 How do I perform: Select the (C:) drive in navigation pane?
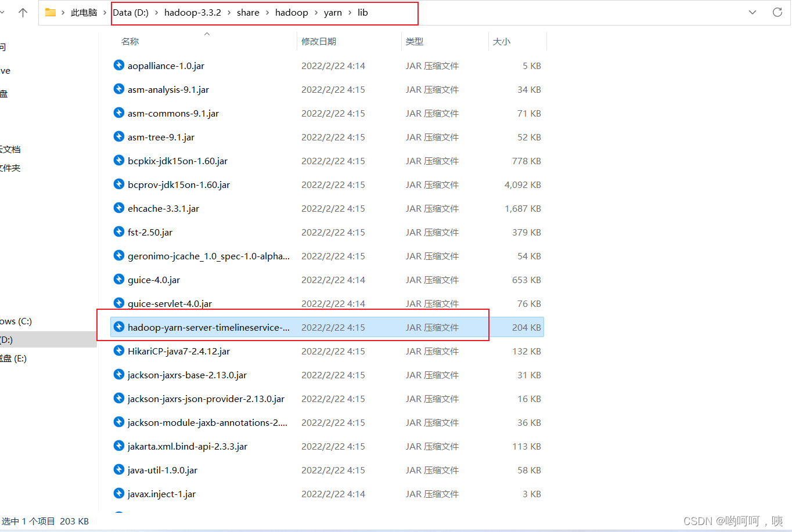pyautogui.click(x=16, y=321)
